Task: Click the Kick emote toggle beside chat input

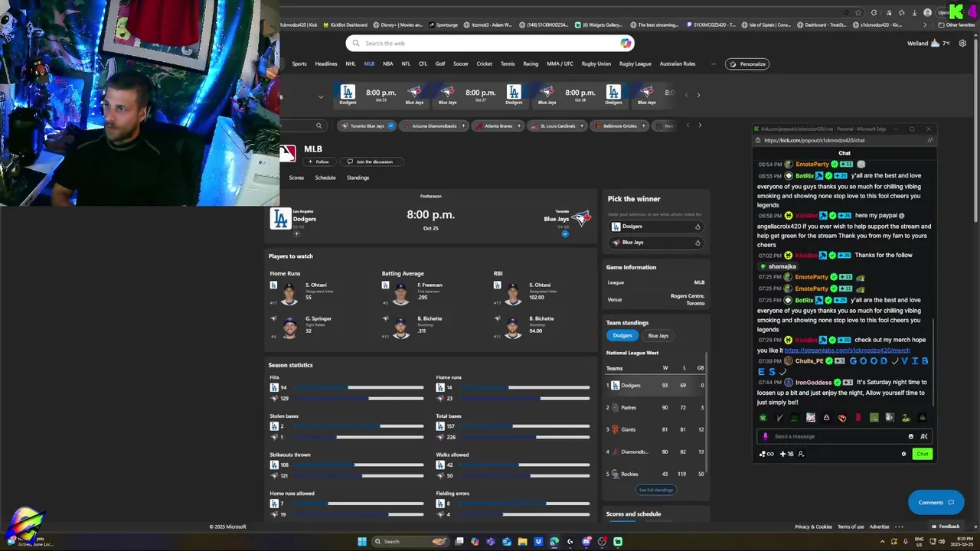Action: click(923, 436)
